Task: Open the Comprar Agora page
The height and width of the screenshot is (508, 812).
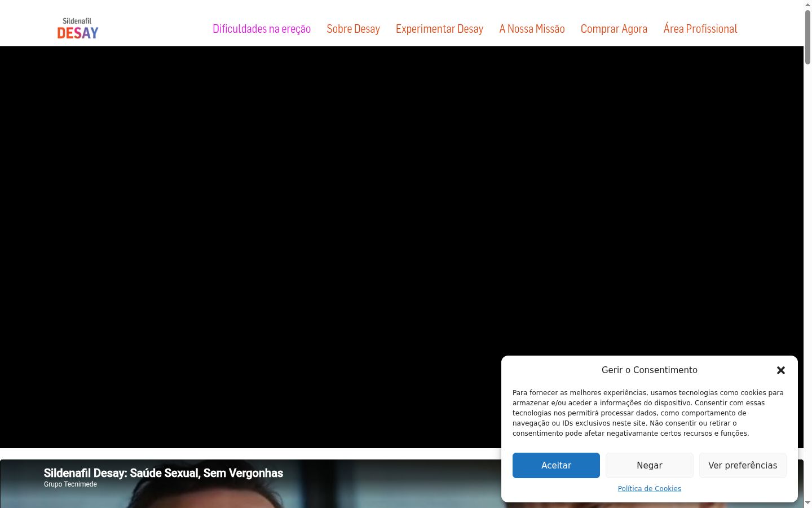Action: (x=614, y=29)
